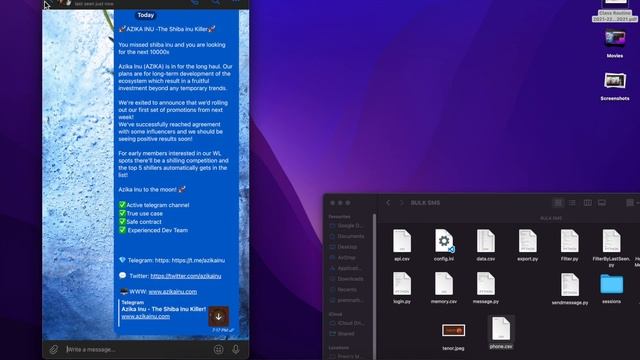Image resolution: width=640 pixels, height=360 pixels.
Task: Click the microphone voice message icon
Action: 236,349
